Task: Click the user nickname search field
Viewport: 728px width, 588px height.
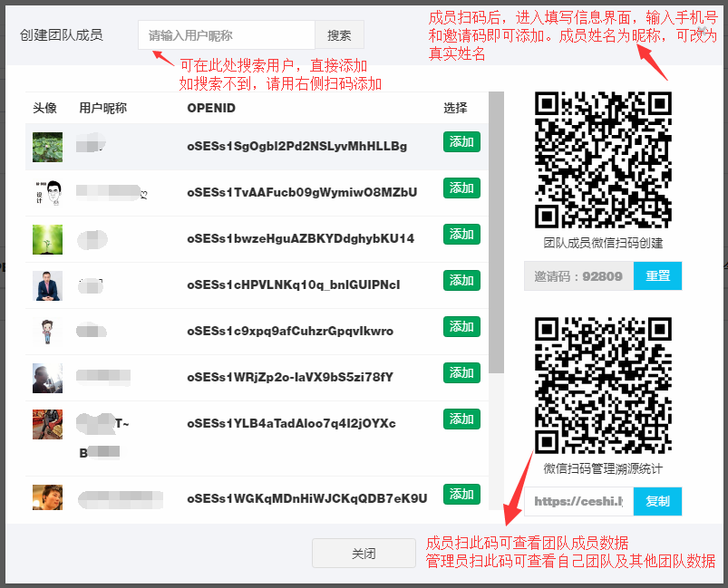Action: [x=227, y=34]
